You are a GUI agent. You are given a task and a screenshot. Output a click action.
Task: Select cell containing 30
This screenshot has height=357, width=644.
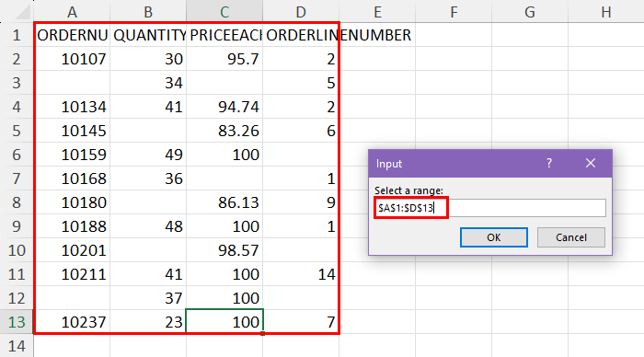(148, 59)
